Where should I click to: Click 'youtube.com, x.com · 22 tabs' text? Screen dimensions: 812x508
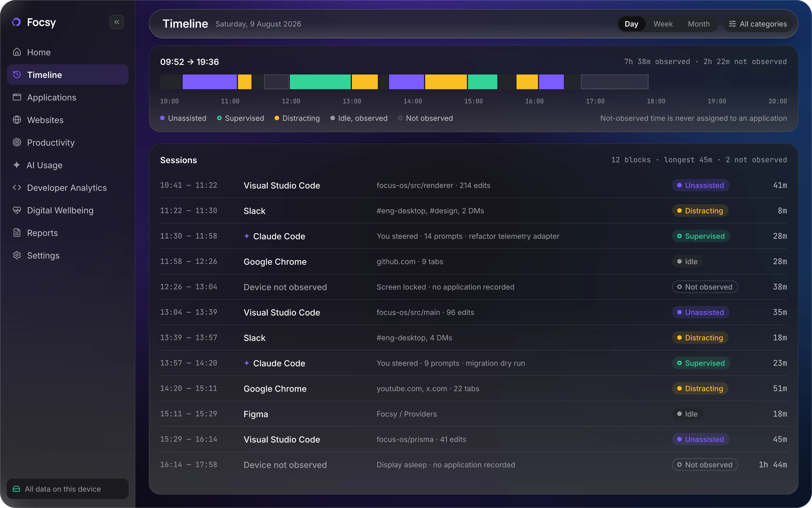tap(428, 389)
